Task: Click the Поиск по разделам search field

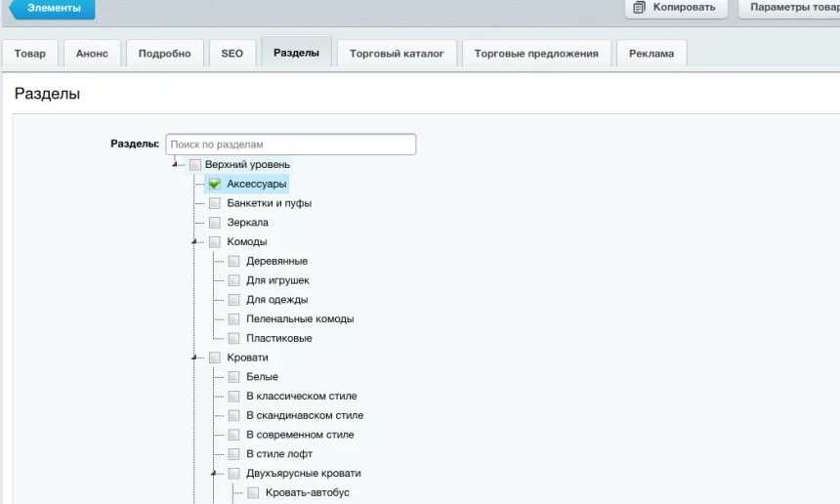Action: (290, 145)
